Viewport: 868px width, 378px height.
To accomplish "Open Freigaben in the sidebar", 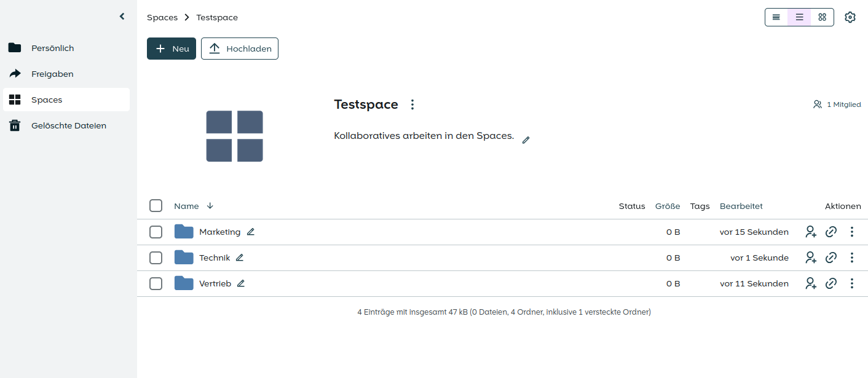I will point(52,74).
